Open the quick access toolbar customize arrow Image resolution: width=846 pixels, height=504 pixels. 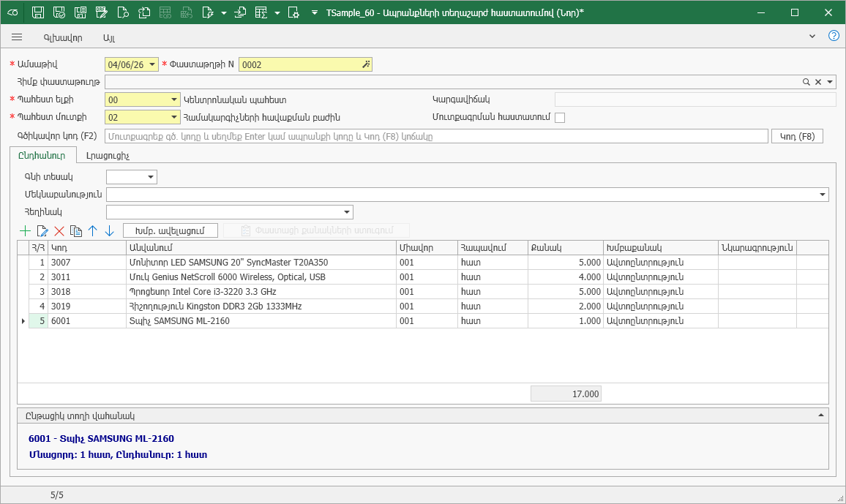(315, 13)
